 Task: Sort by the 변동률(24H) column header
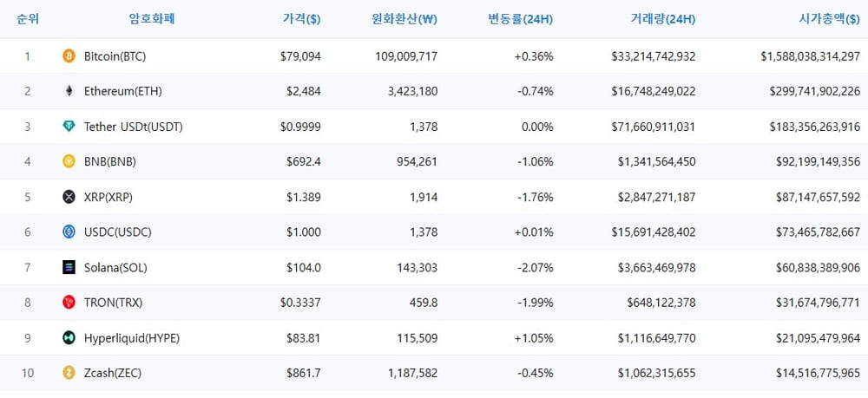pyautogui.click(x=520, y=19)
